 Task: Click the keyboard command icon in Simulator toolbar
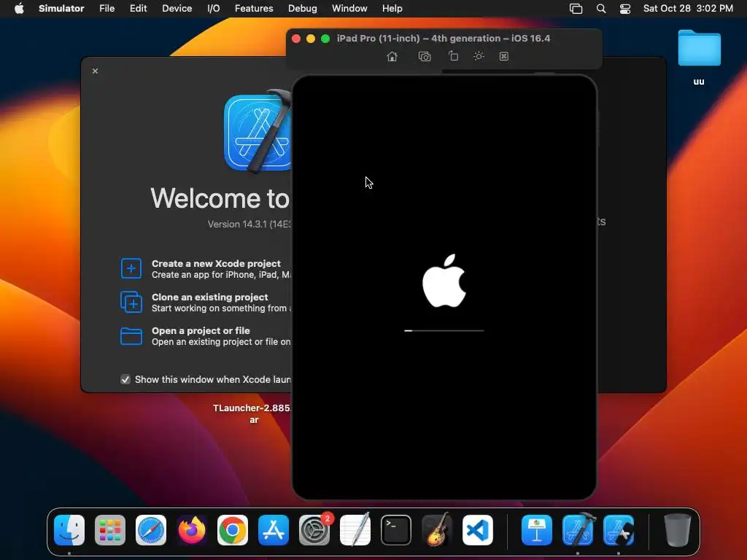click(503, 56)
